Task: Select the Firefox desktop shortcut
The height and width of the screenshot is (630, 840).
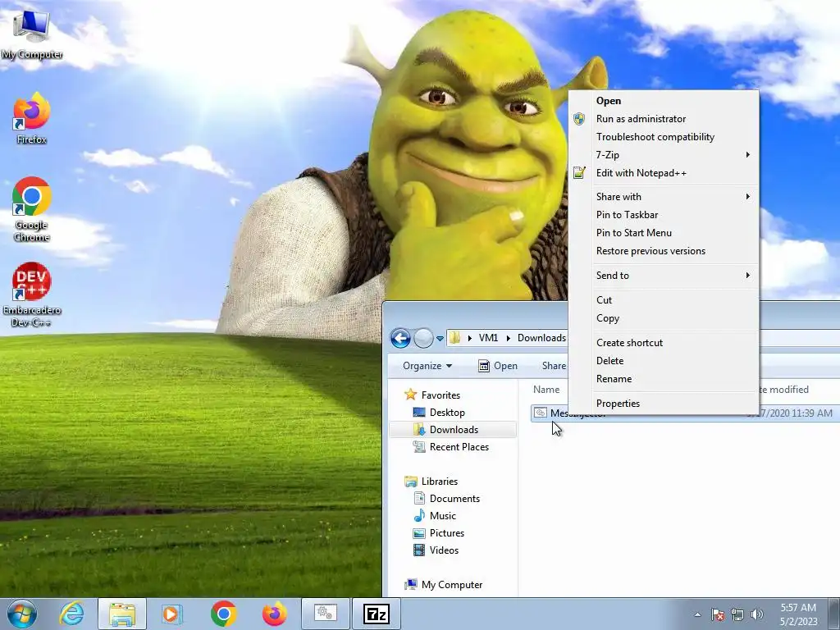Action: point(32,118)
